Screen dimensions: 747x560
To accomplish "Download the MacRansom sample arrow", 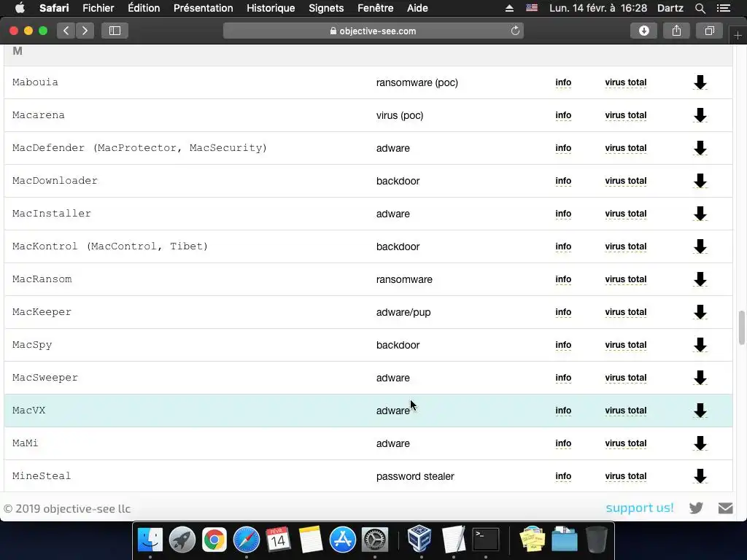I will 700,279.
